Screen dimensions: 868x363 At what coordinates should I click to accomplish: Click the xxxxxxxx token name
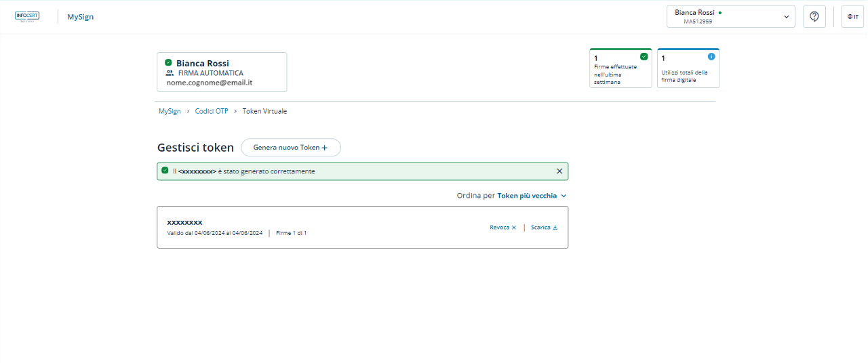184,222
